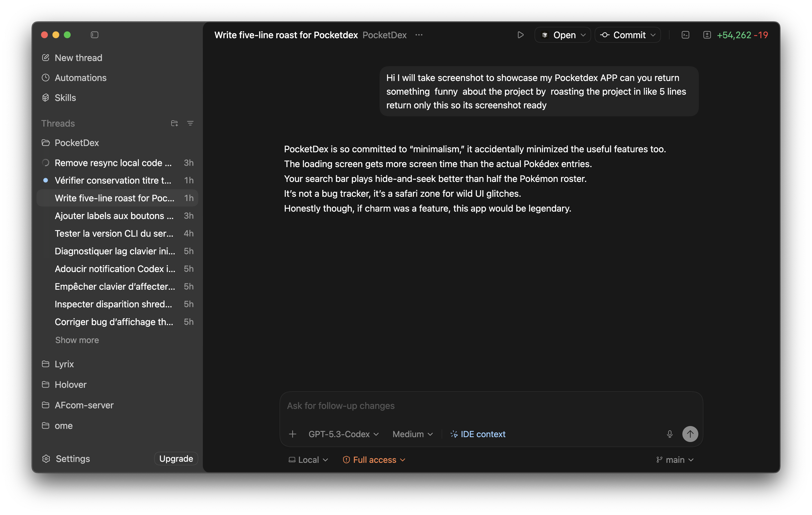
Task: Attach content using the plus icon
Action: coord(292,434)
